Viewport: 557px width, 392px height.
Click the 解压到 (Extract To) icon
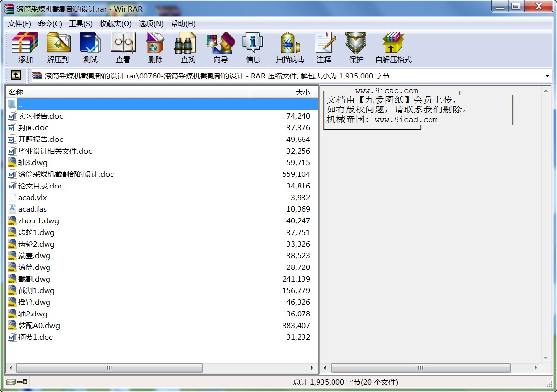click(x=58, y=47)
